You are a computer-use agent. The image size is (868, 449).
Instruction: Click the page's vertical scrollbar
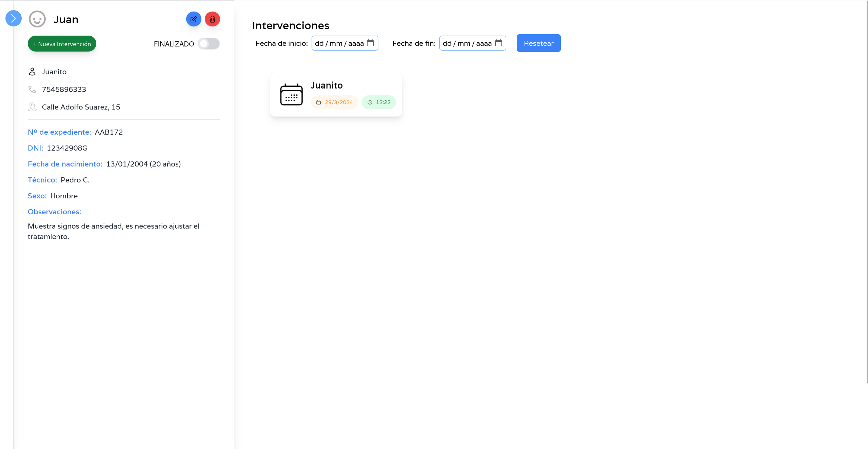click(x=867, y=192)
